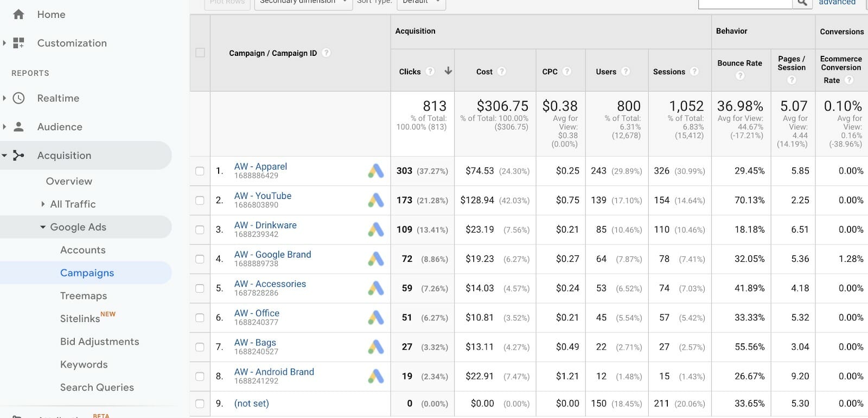Click the help icon next to CPC header
Viewport: 868px width, 418px height.
click(x=567, y=71)
